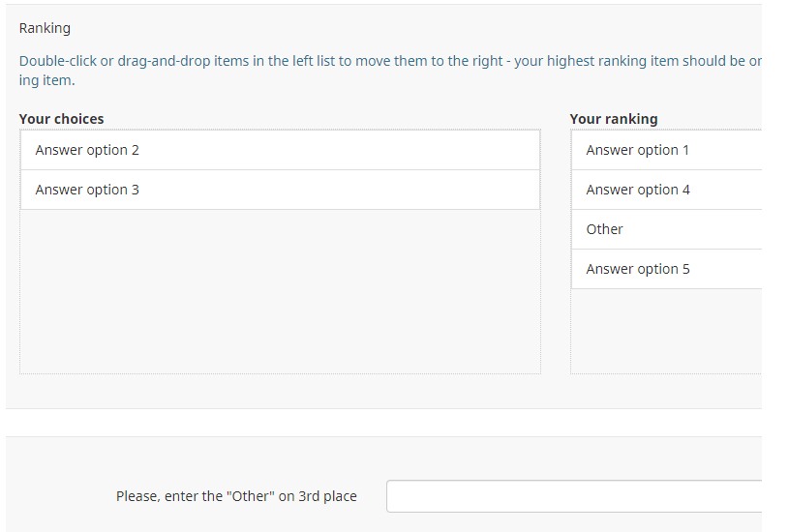Viewport: 789px width, 532px height.
Task: Select Answer option 1 in Your ranking
Action: 638,150
